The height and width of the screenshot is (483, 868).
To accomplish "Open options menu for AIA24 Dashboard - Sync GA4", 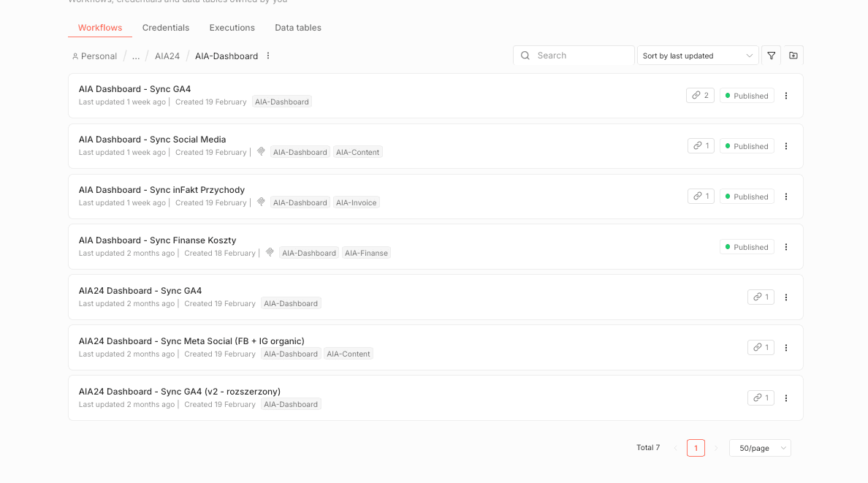I will coord(786,297).
